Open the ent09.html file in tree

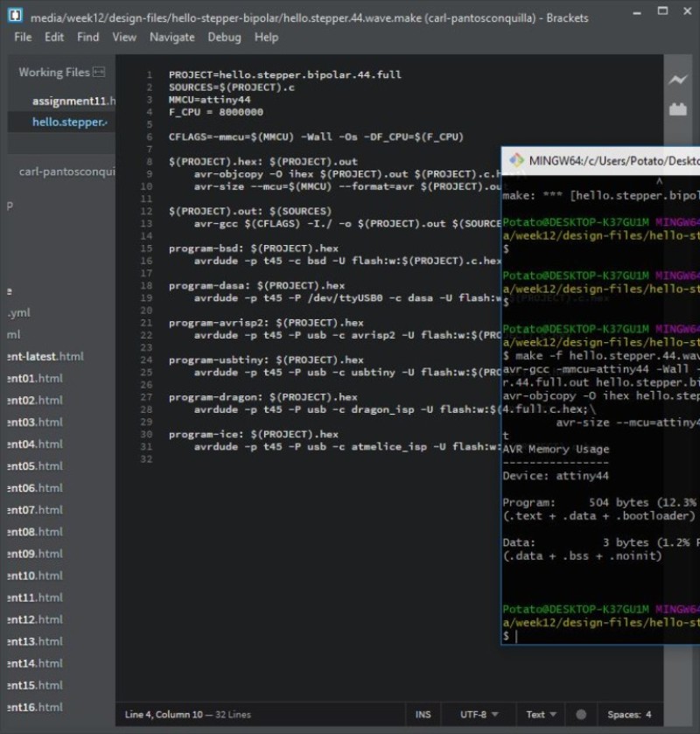pos(35,554)
